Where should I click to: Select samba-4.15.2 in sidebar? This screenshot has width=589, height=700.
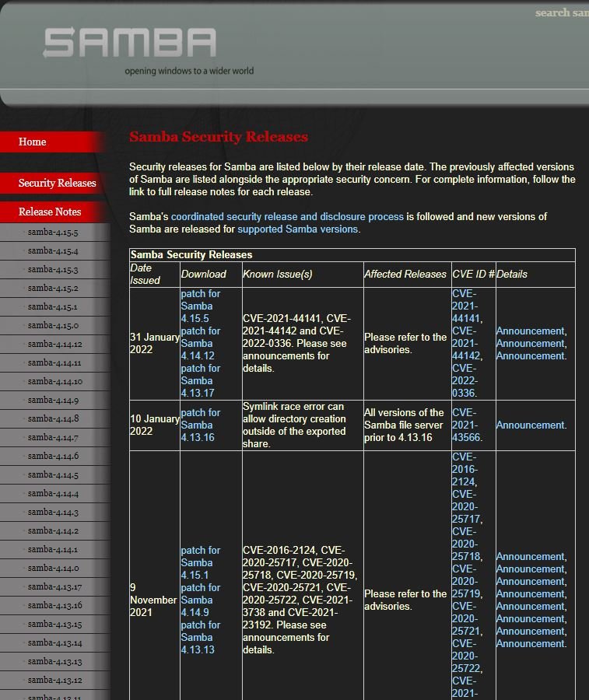click(53, 289)
